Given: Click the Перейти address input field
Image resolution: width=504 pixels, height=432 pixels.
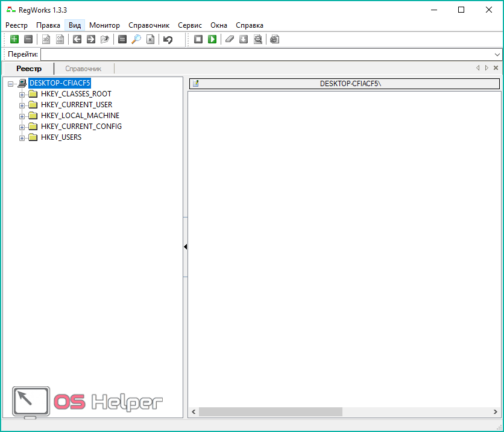Looking at the screenshot, I should click(x=265, y=55).
